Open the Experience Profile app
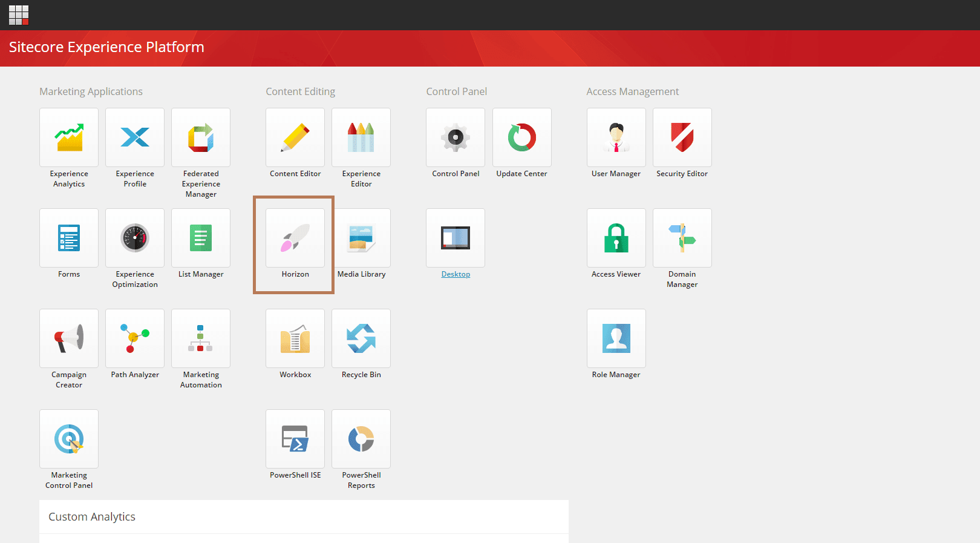 [x=135, y=137]
